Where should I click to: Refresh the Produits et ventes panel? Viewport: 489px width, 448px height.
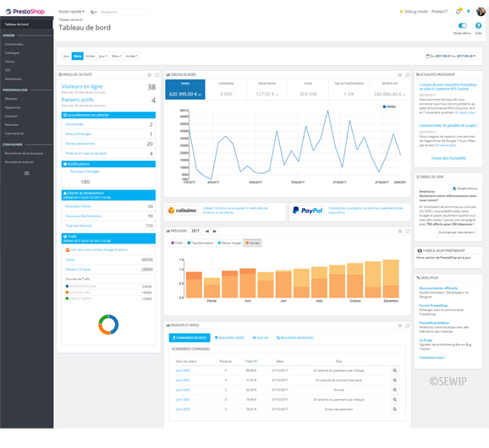click(408, 325)
